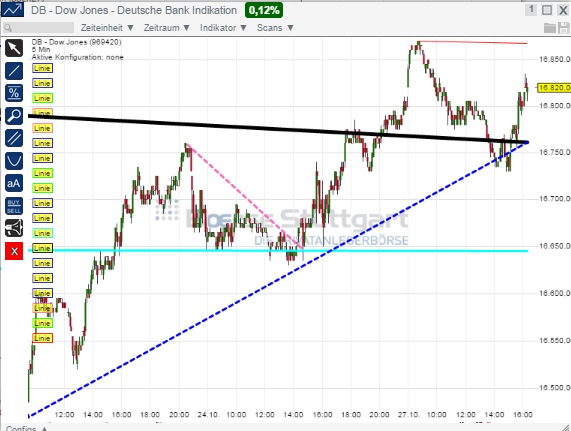Select the parabola curve drawing tool

tap(14, 161)
